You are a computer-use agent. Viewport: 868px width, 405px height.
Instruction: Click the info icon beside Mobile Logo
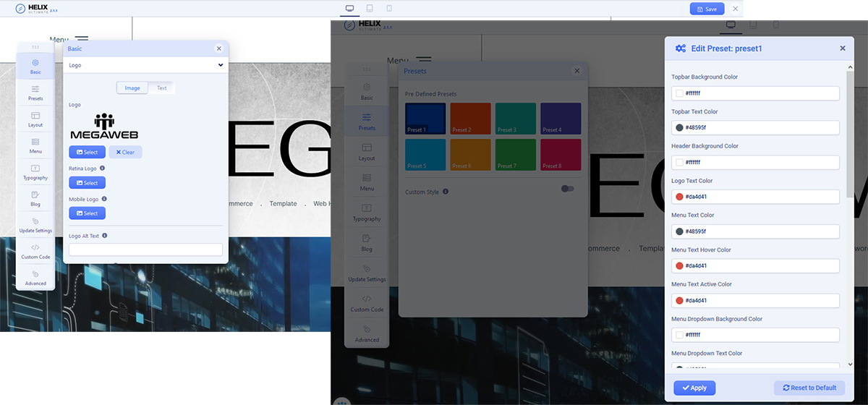pyautogui.click(x=104, y=199)
